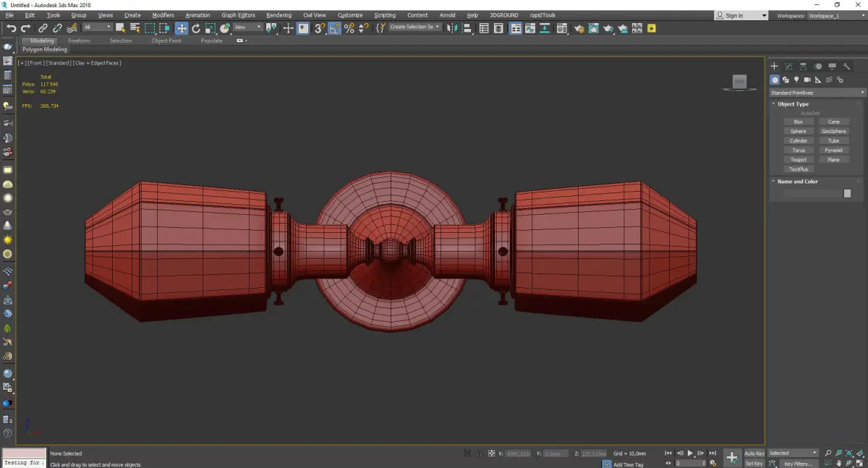Toggle the 3D Snaps button
This screenshot has width=868, height=468.
[319, 28]
